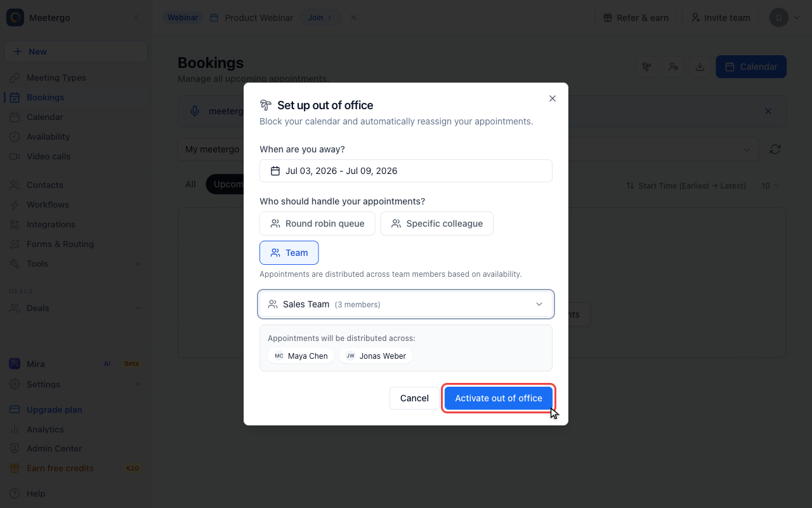Close the out of office dialog
This screenshot has height=508, width=812.
[x=553, y=98]
